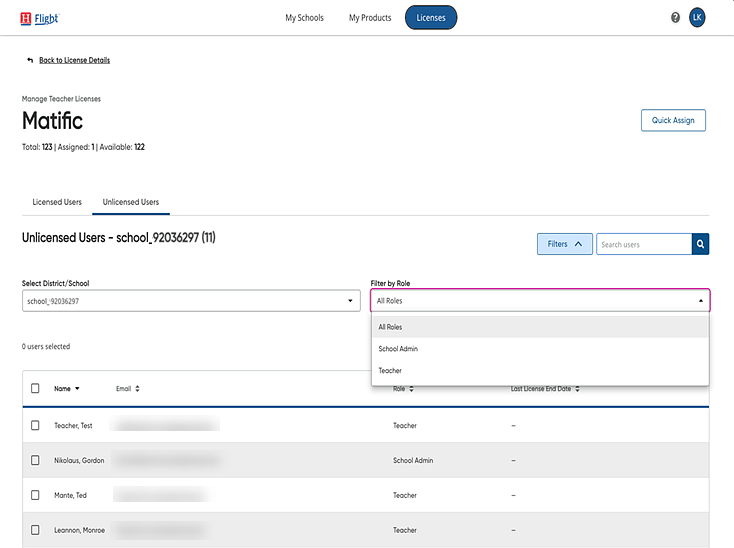The image size is (734, 548).
Task: Follow Back to License Details link
Action: coord(74,60)
